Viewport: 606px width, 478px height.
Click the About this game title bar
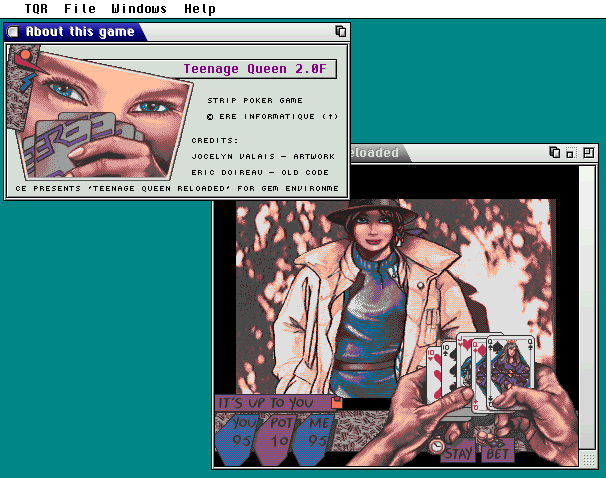[177, 32]
